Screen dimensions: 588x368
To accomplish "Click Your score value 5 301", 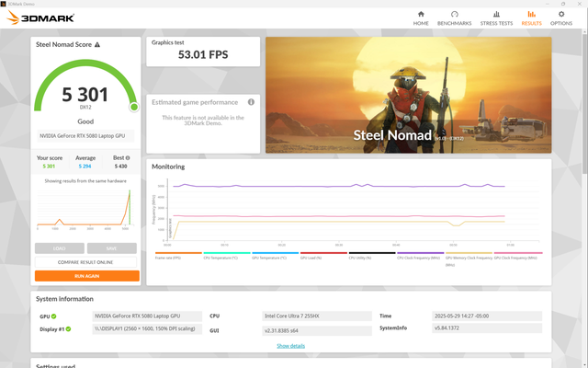I will click(49, 166).
